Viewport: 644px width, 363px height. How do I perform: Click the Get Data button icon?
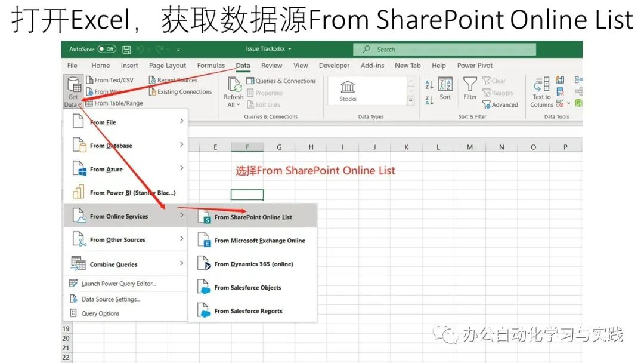coord(74,84)
